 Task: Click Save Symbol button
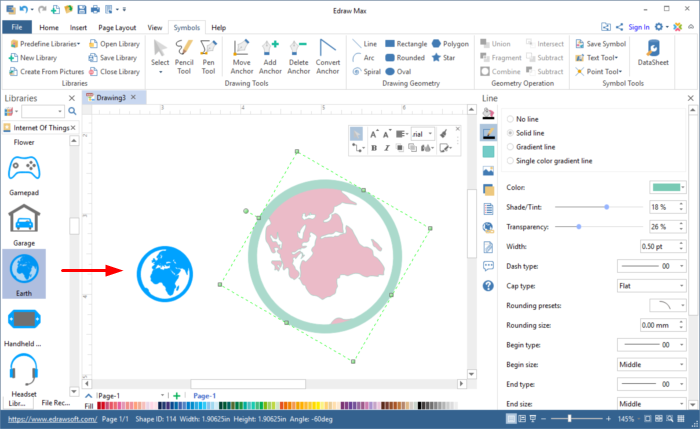pyautogui.click(x=601, y=44)
